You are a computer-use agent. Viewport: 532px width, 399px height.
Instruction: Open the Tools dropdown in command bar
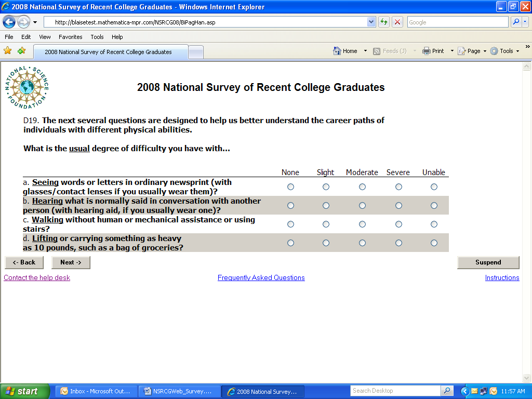[506, 51]
